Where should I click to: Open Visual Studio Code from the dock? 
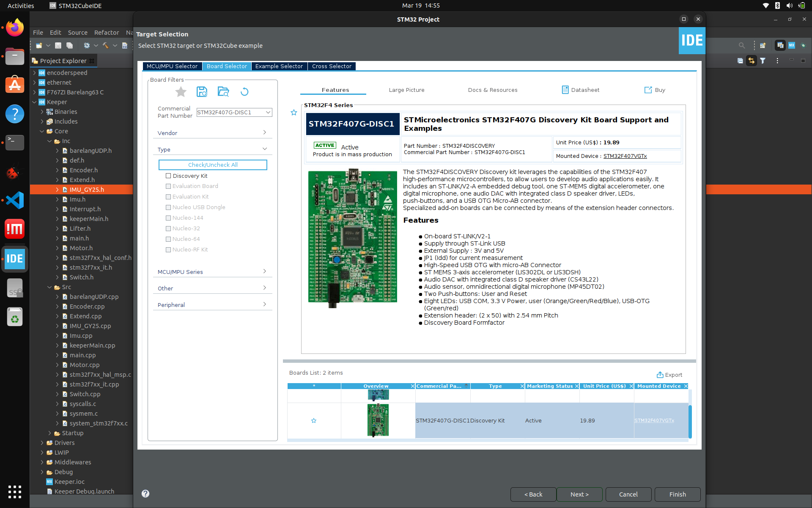click(15, 200)
